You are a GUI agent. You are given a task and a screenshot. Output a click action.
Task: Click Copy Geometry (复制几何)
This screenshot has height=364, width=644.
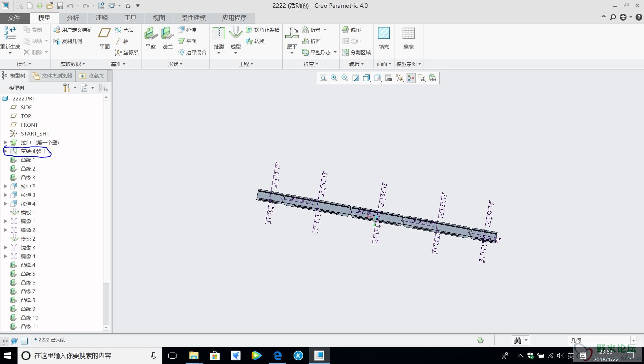click(68, 41)
